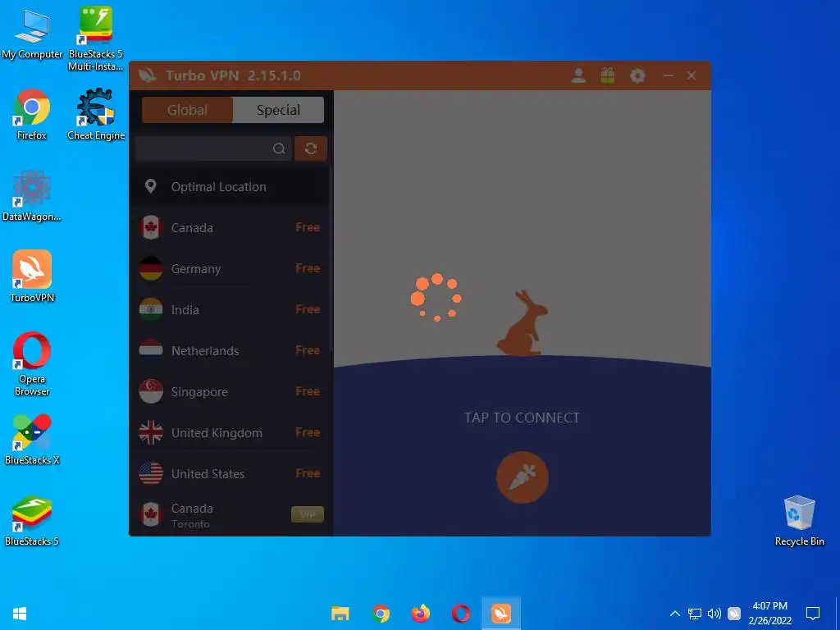Tap the carrot connect button
Screen dimensions: 840x630
click(523, 477)
